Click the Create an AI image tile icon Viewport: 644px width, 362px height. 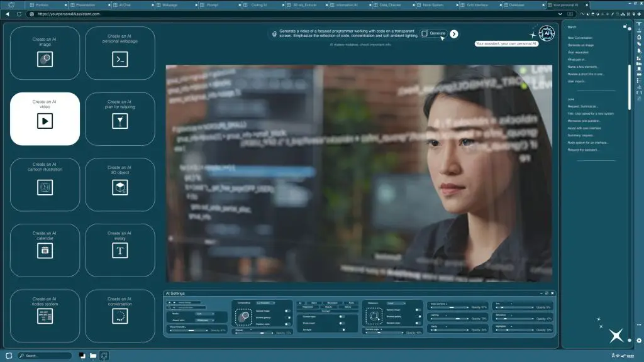tap(45, 59)
